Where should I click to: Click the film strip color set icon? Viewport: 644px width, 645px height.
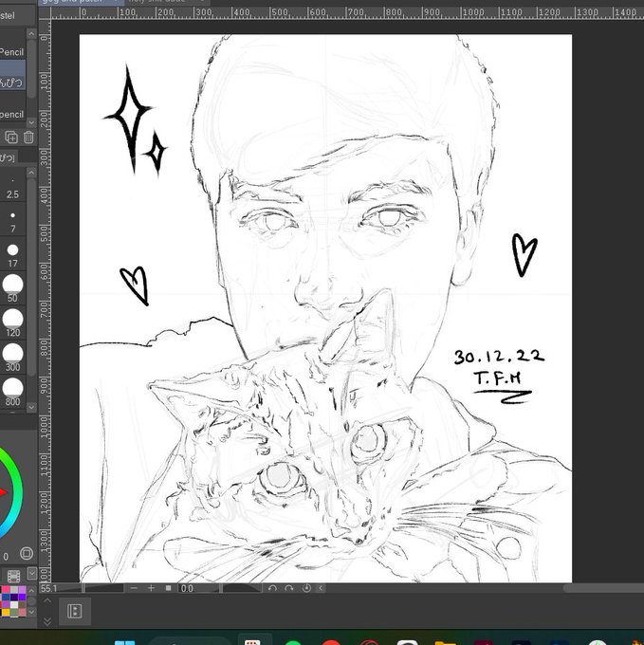click(13, 577)
